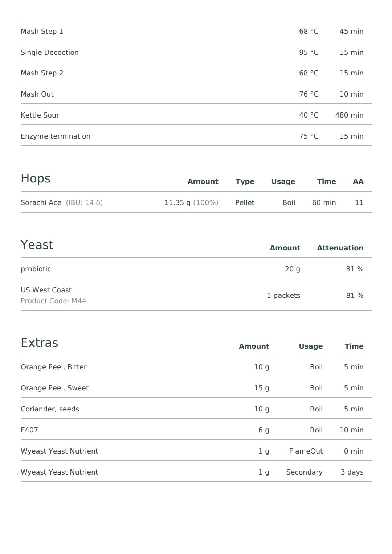Click the Kettle Sour 480 min duration

[x=349, y=115]
